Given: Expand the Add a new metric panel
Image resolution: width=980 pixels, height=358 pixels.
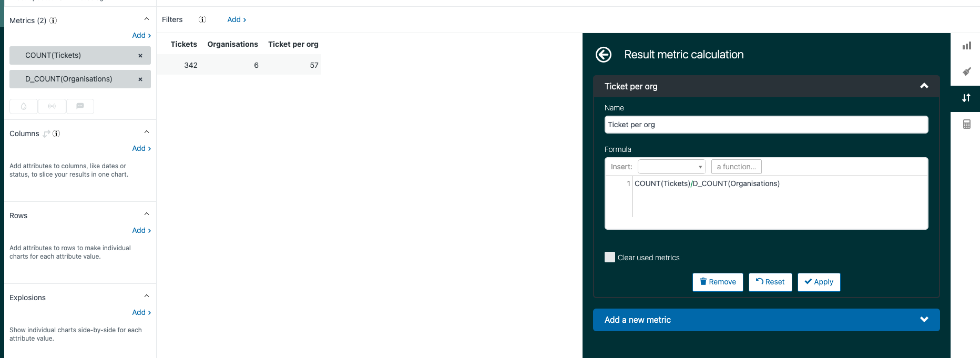Looking at the screenshot, I should (924, 320).
